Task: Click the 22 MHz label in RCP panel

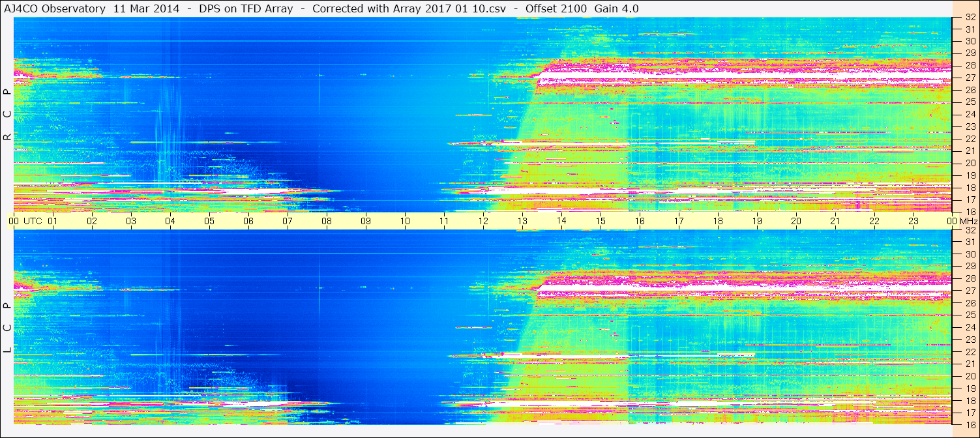Action: pyautogui.click(x=970, y=139)
